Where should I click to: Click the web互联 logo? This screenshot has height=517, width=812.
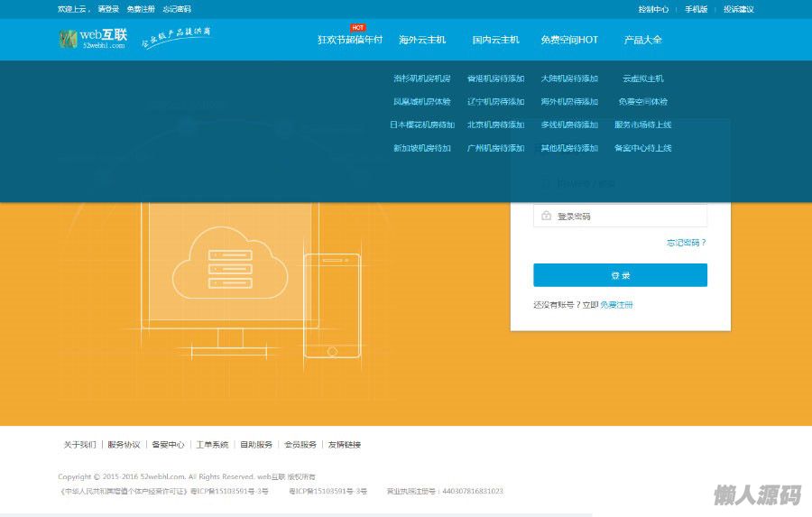tap(92, 39)
